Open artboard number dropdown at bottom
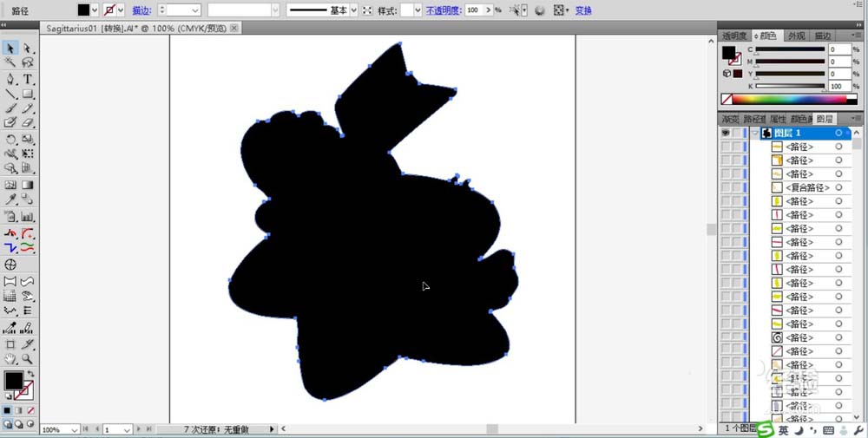The height and width of the screenshot is (438, 868). pyautogui.click(x=127, y=429)
